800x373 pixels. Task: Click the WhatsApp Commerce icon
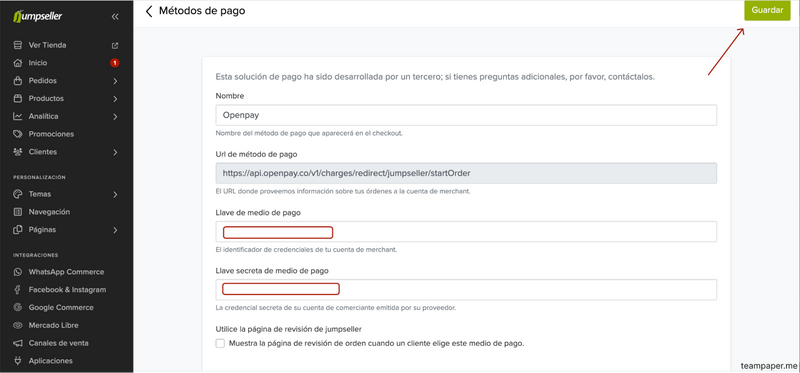(18, 272)
